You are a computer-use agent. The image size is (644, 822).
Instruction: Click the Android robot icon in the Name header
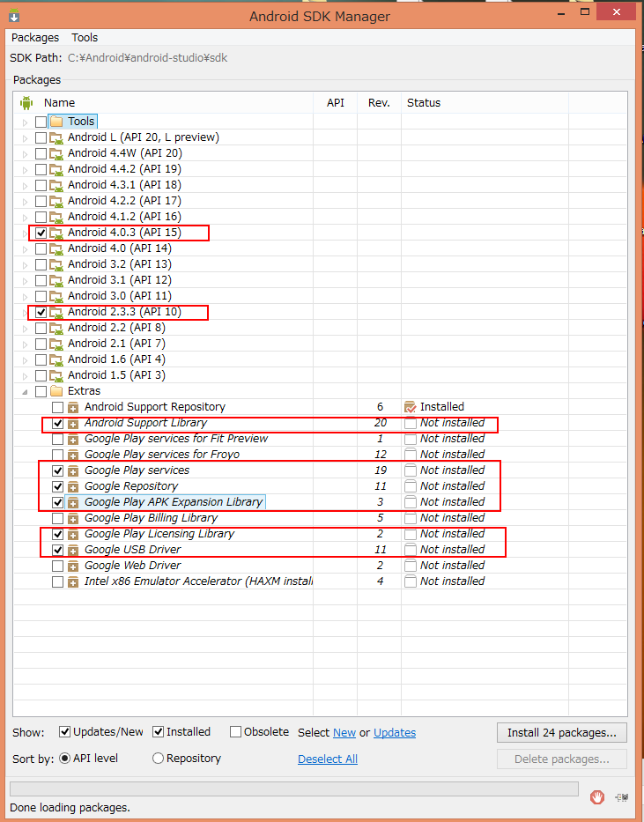click(x=26, y=103)
